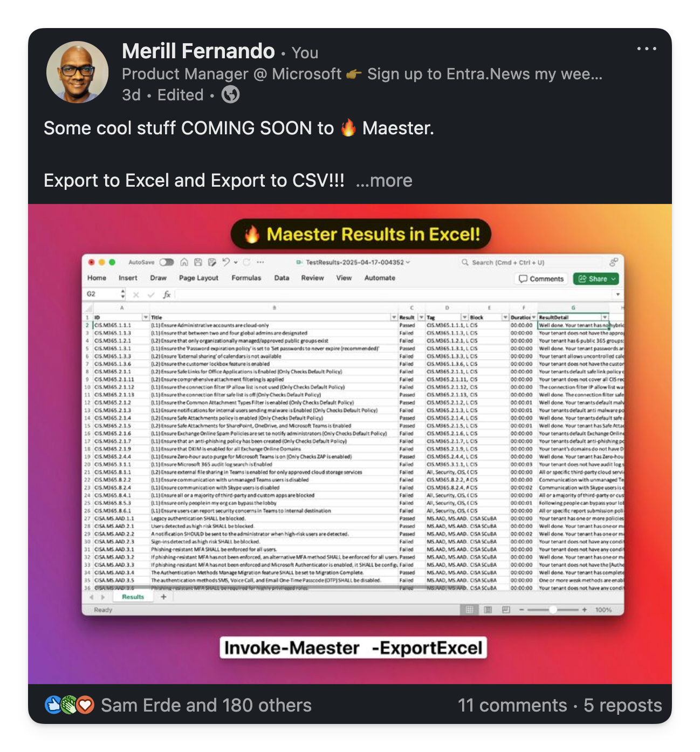This screenshot has height=752, width=700.
Task: Switch to the Data ribbon tab
Action: (282, 278)
